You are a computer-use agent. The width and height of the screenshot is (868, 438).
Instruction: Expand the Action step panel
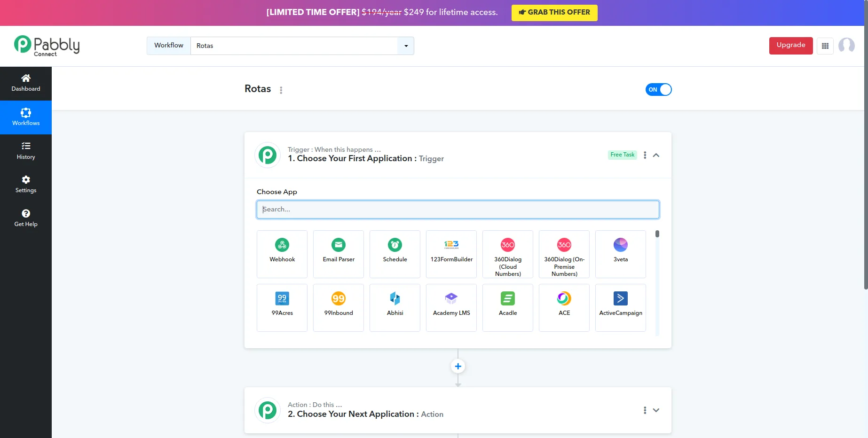(656, 410)
